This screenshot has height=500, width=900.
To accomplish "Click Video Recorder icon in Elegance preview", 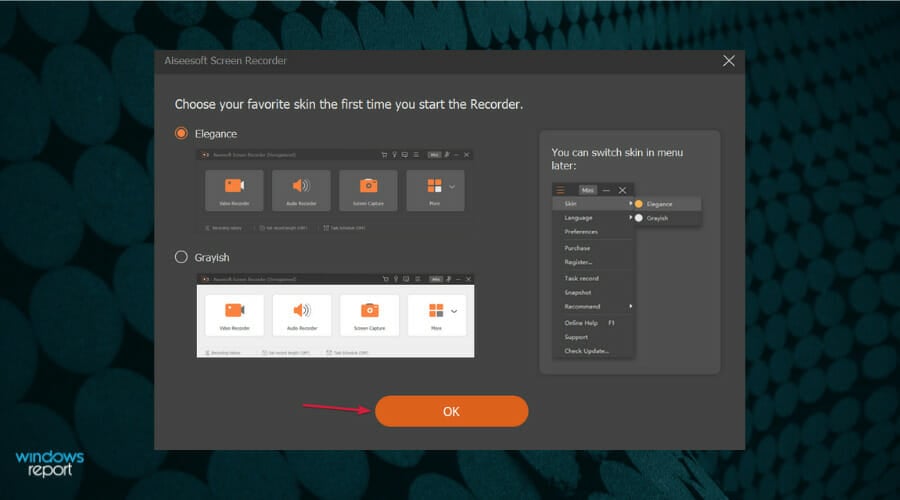I will click(x=234, y=186).
